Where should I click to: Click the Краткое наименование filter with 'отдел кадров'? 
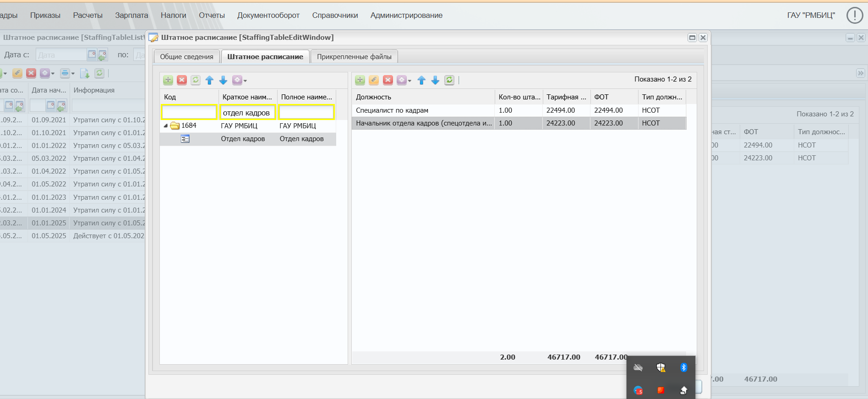coord(248,112)
